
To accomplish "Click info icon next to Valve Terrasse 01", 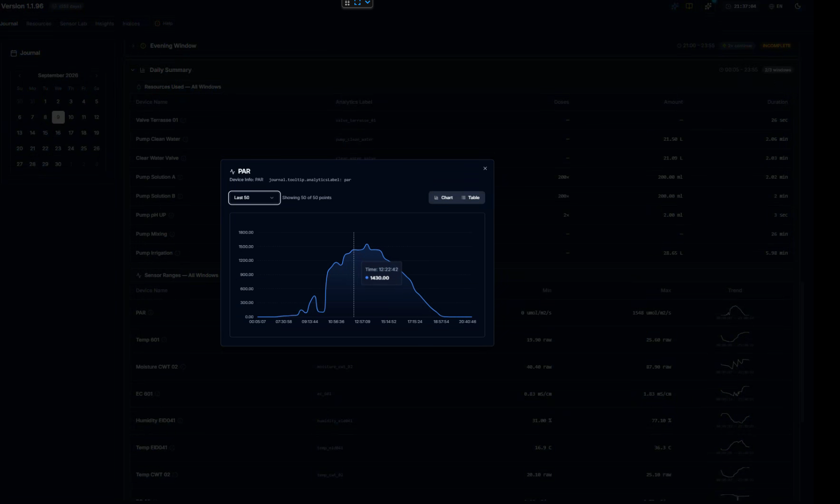I will pyautogui.click(x=183, y=121).
